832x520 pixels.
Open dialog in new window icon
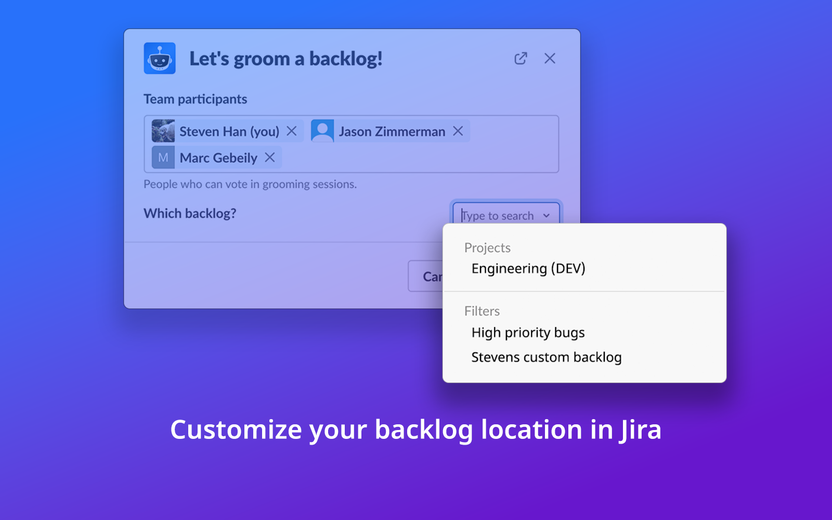tap(521, 58)
